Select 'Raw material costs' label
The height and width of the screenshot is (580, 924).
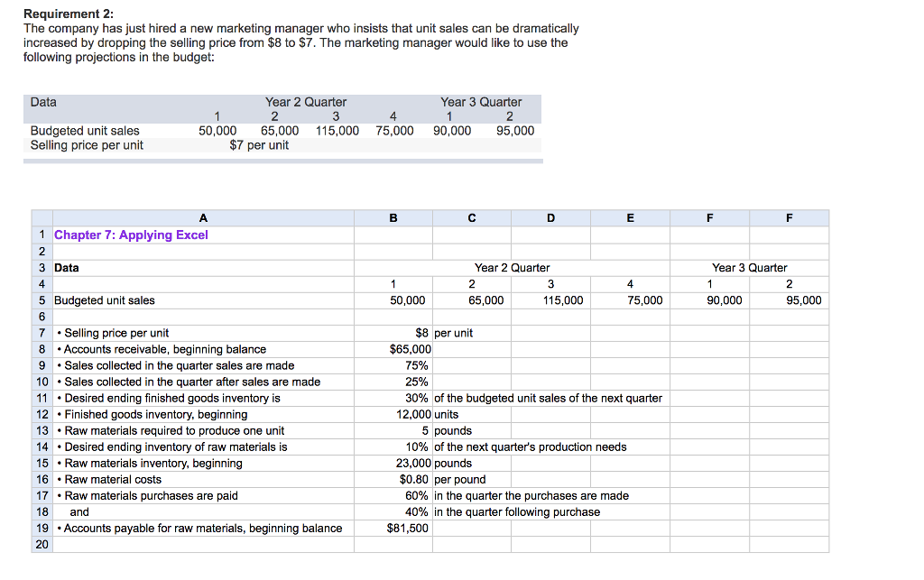pos(203,480)
